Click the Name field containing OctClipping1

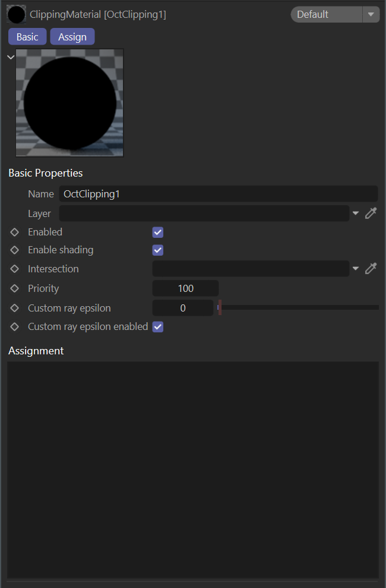pos(218,194)
